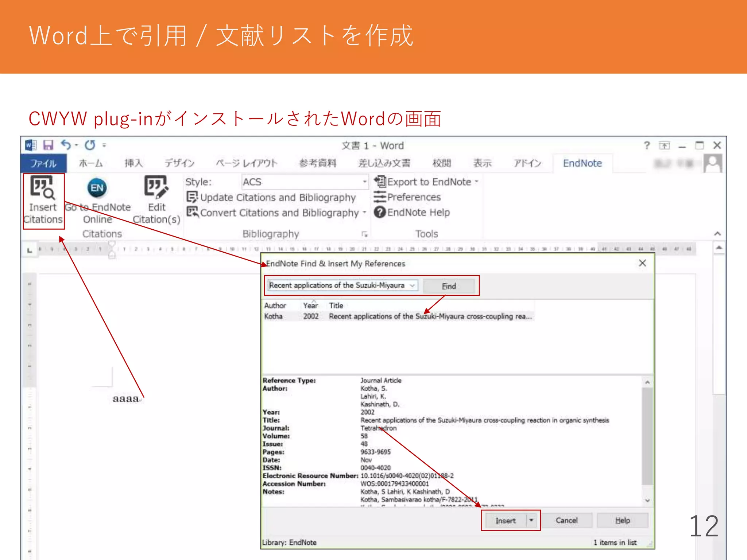Screen dimensions: 747x560
Task: Click the Word help question mark icon
Action: (x=647, y=145)
